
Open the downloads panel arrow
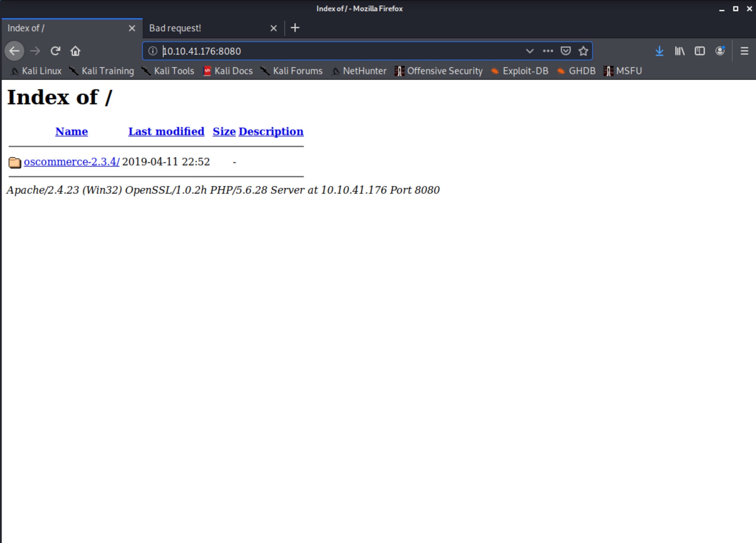pyautogui.click(x=659, y=51)
